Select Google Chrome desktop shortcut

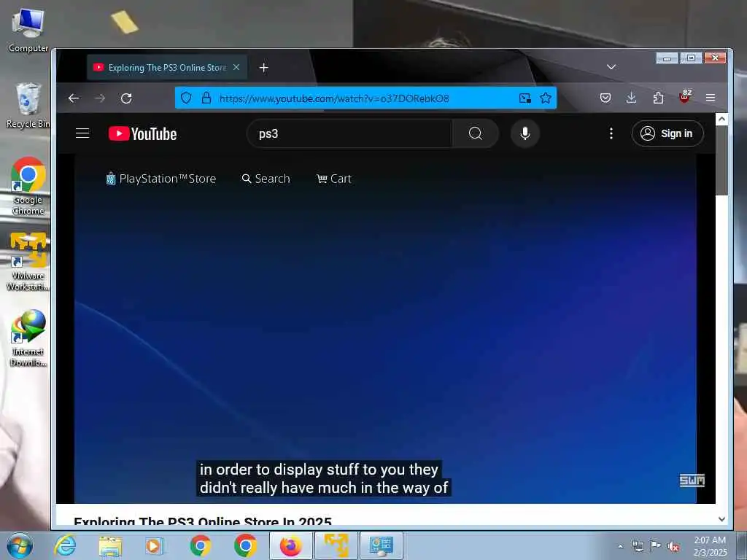[x=28, y=186]
